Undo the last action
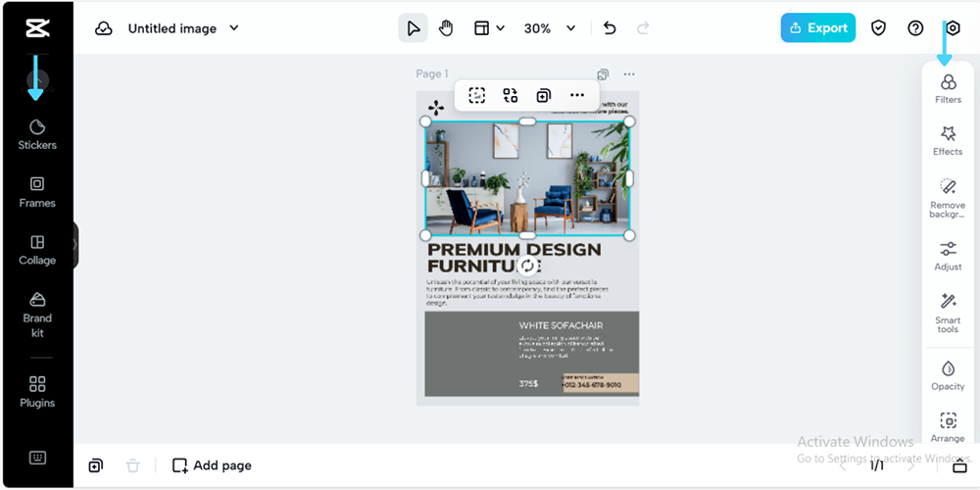 pos(610,28)
